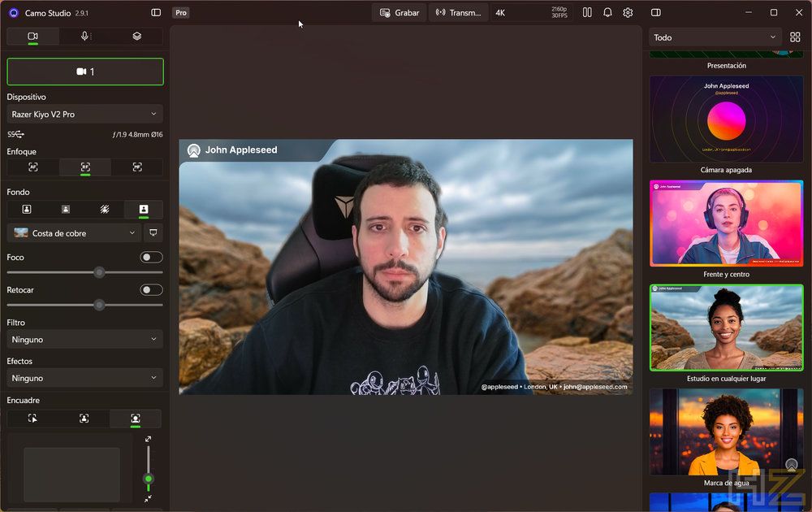Click the pause video icon

(x=587, y=12)
